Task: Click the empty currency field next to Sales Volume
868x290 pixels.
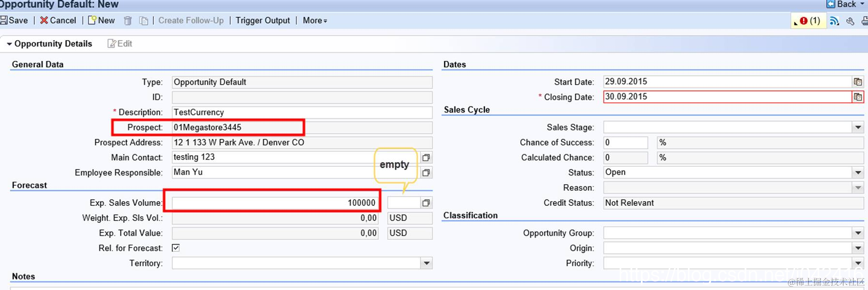Action: [404, 203]
